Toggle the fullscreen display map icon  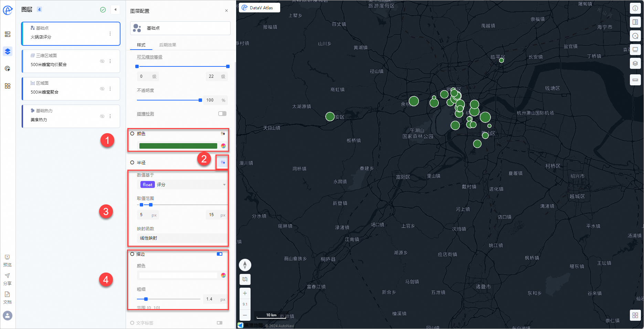(x=635, y=50)
